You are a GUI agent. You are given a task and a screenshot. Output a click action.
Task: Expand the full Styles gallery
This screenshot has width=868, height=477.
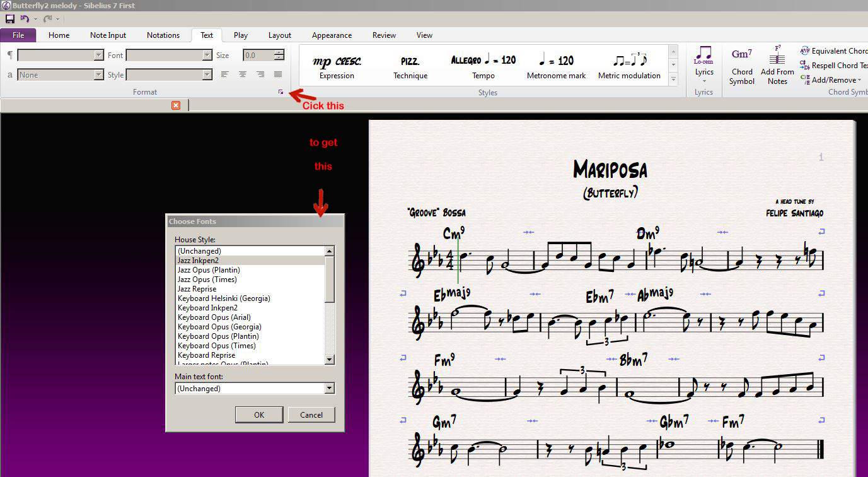click(673, 79)
